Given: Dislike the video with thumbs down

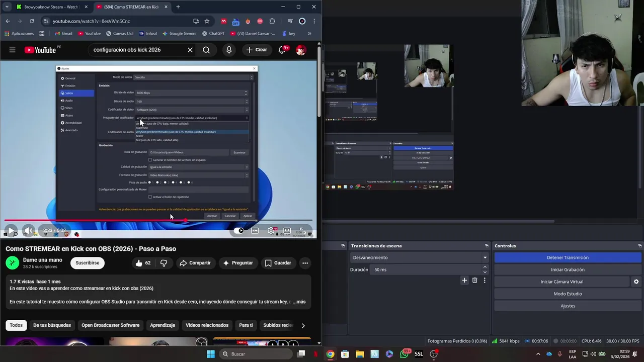Looking at the screenshot, I should [164, 263].
